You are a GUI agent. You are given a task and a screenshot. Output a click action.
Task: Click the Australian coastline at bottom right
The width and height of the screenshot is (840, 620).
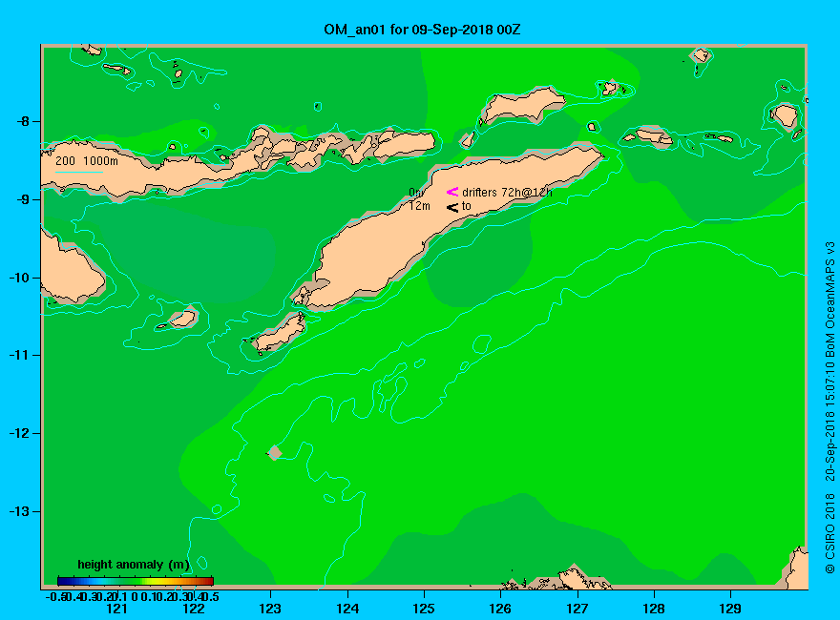795,568
